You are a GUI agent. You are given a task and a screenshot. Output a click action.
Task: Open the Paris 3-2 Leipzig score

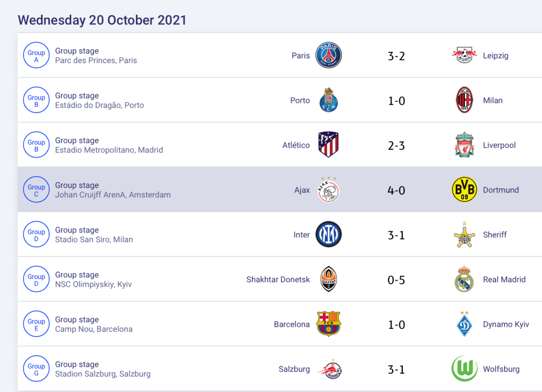[x=396, y=56]
